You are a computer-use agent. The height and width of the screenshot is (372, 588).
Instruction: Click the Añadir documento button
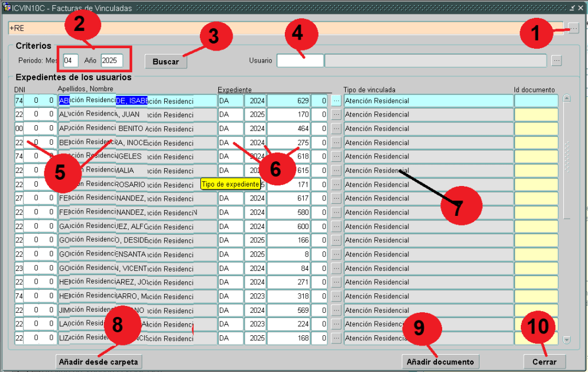tap(440, 362)
